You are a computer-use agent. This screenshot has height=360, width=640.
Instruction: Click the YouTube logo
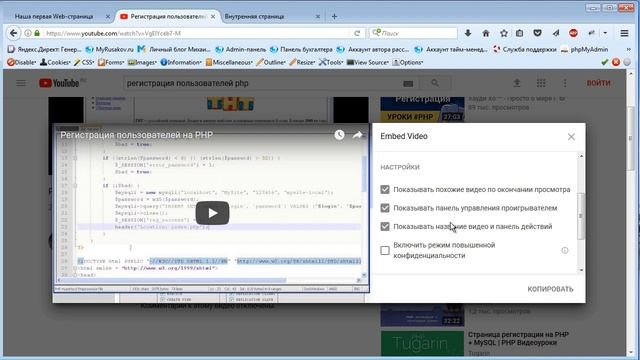pos(60,83)
